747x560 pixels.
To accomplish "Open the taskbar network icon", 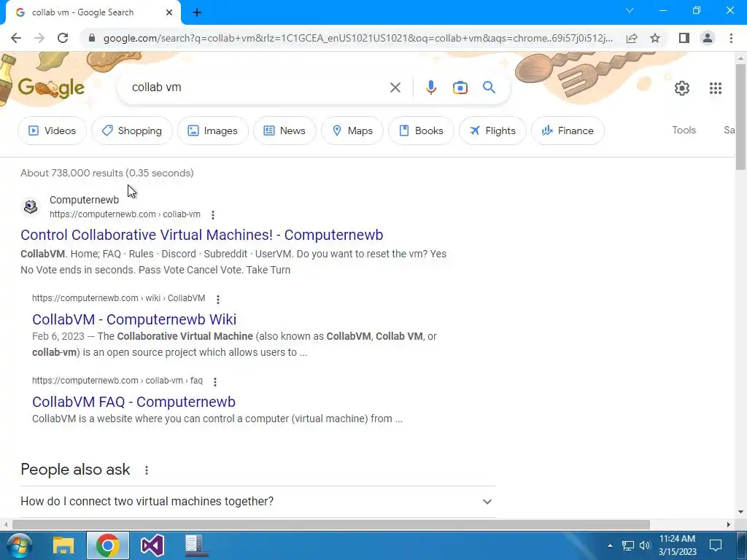I will [x=628, y=545].
